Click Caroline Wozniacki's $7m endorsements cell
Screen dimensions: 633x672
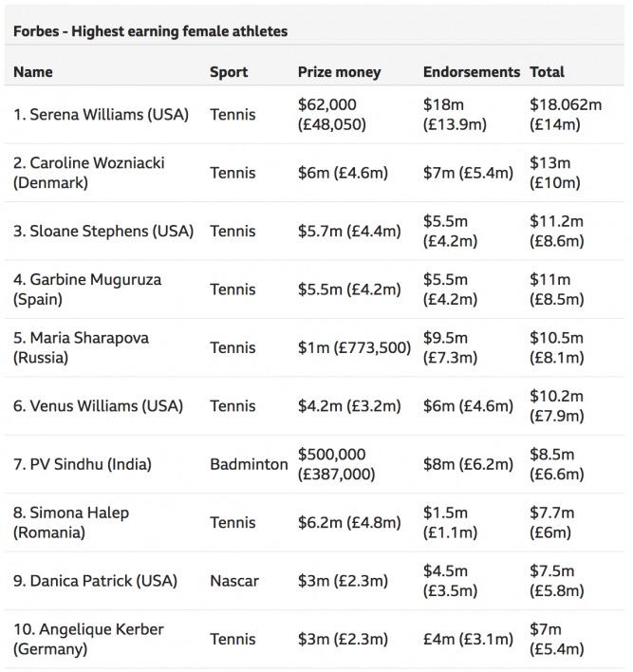pyautogui.click(x=468, y=173)
